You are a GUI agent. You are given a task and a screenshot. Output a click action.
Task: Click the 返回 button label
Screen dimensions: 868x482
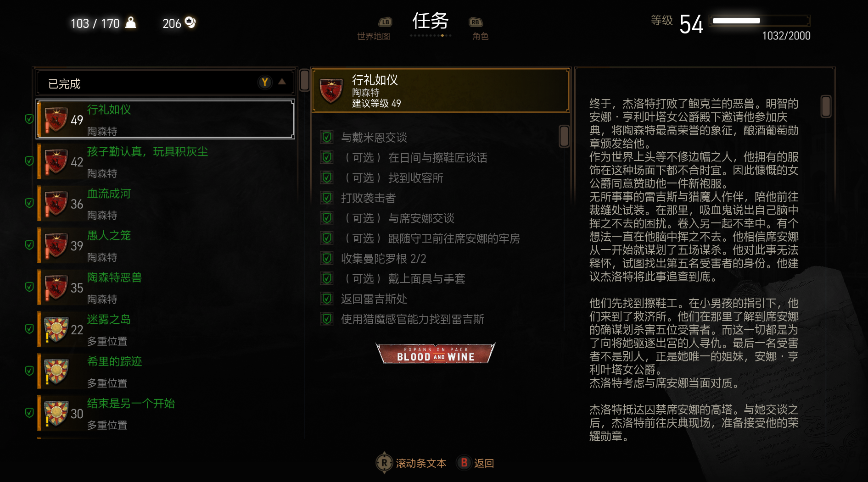point(484,463)
